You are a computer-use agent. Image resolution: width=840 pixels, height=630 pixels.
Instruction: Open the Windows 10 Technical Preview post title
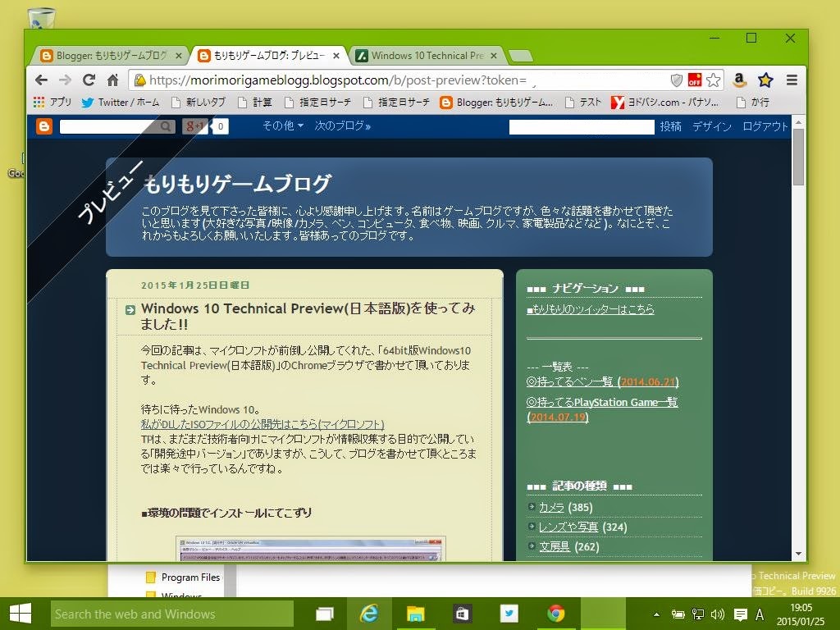308,316
